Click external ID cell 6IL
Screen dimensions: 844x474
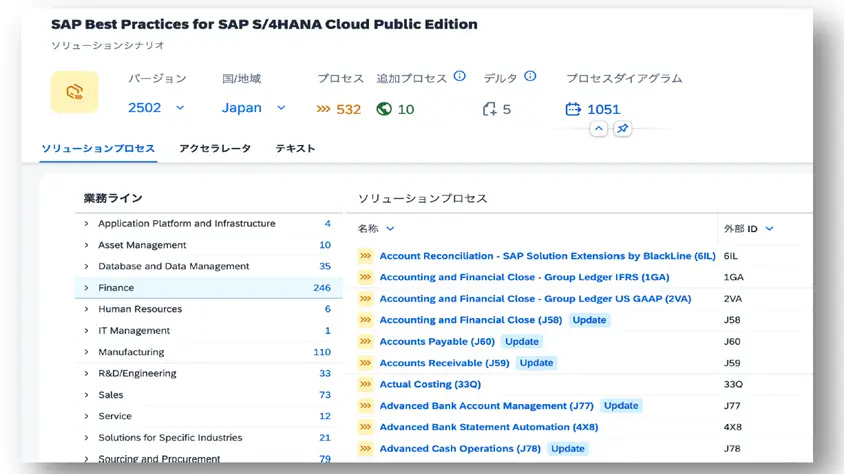(x=730, y=256)
